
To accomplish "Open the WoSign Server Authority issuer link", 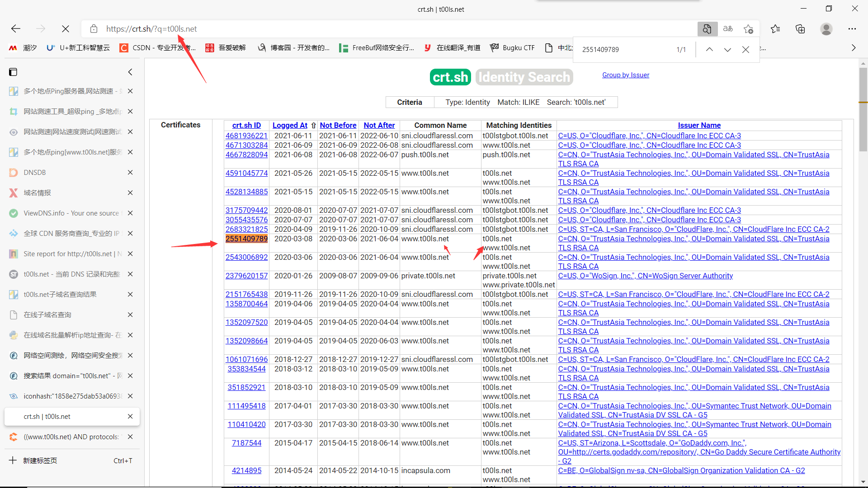I will pyautogui.click(x=646, y=276).
